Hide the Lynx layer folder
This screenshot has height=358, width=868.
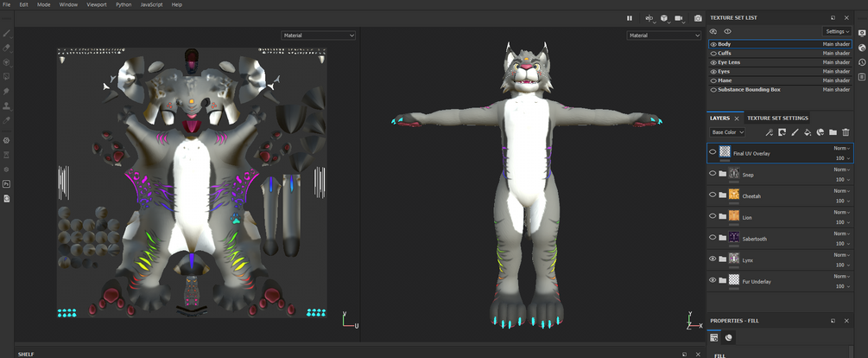(713, 259)
